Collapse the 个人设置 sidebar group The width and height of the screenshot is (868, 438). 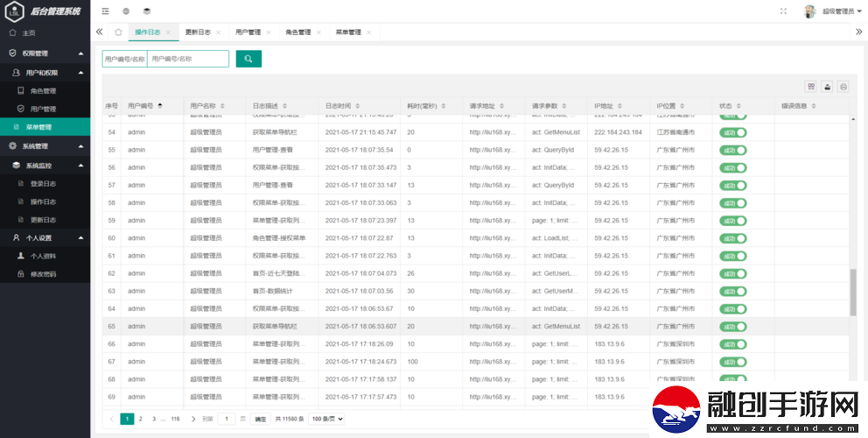pyautogui.click(x=80, y=238)
